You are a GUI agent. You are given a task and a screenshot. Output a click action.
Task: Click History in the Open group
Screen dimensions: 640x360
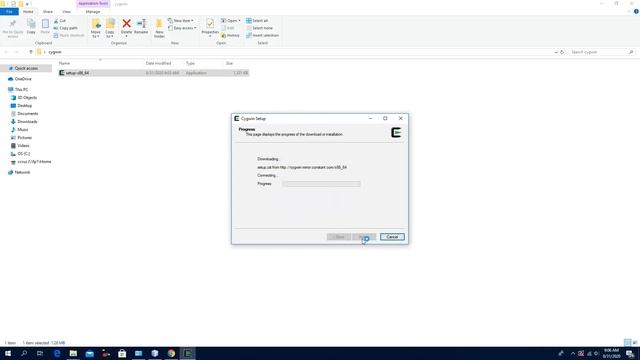231,36
